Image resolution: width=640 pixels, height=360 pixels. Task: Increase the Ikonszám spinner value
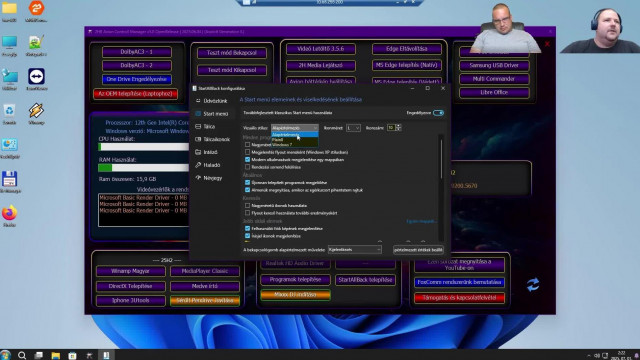(399, 126)
